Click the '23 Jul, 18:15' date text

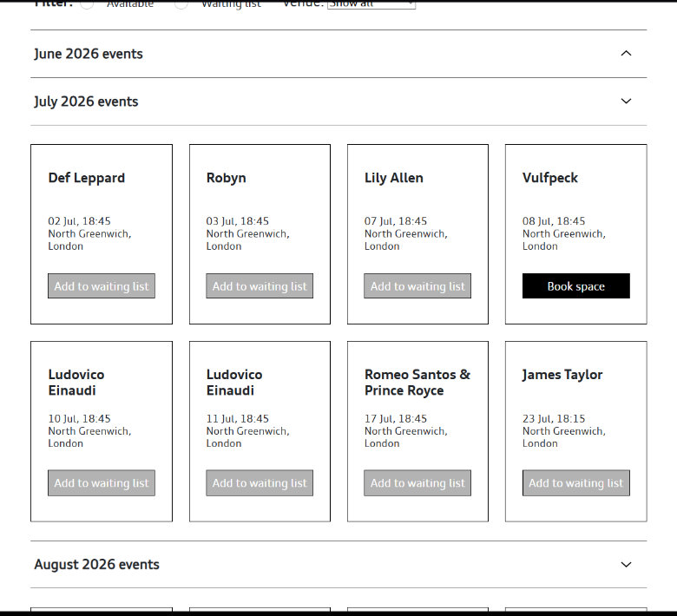(554, 418)
